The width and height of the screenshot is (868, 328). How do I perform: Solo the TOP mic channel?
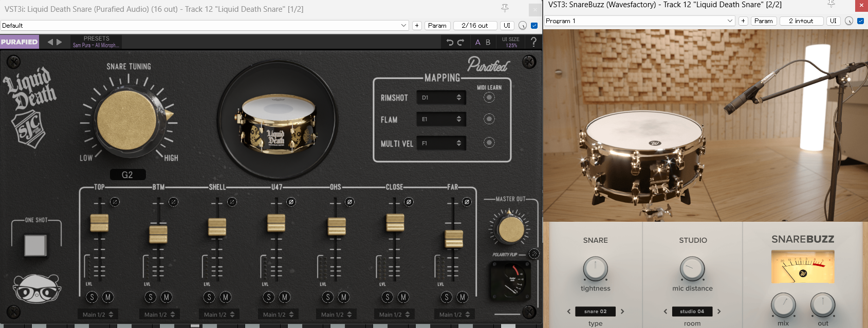click(92, 297)
